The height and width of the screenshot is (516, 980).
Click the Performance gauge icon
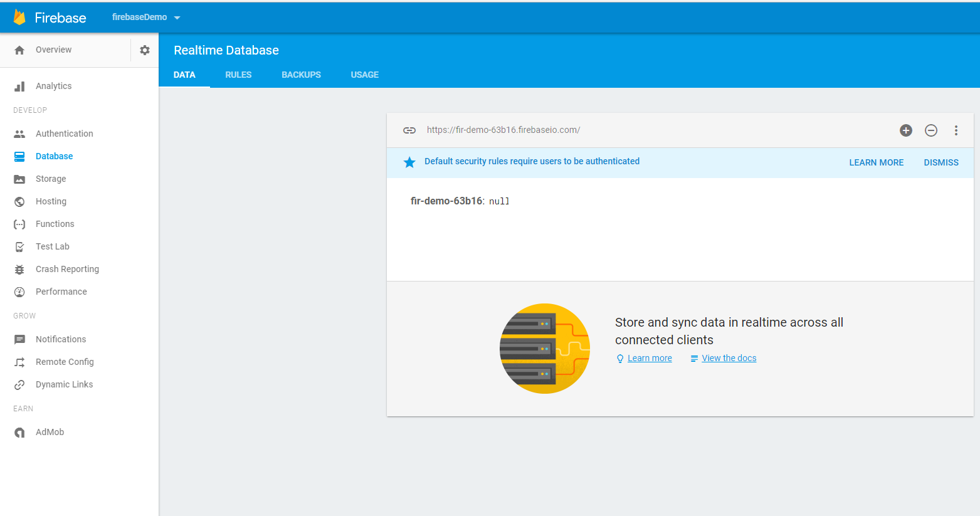pos(19,292)
